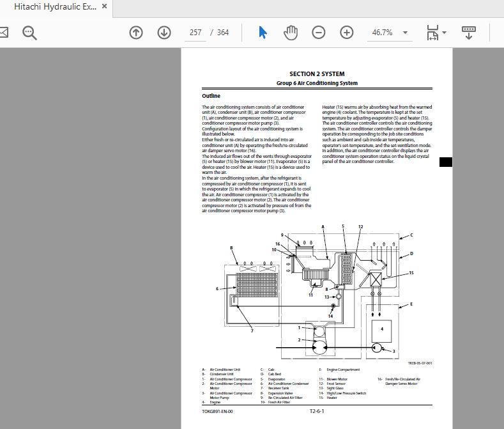Click the fit page width icon
504x429 pixels.
(x=432, y=33)
